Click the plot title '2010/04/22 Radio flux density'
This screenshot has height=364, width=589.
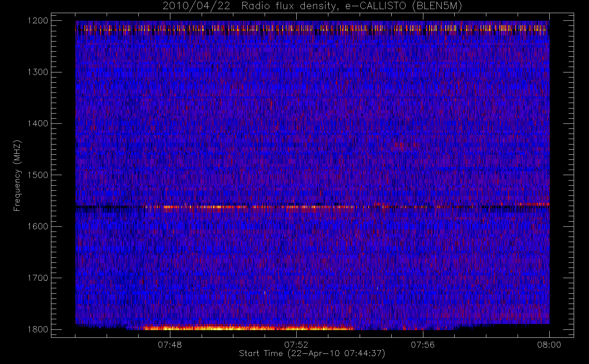pyautogui.click(x=250, y=6)
